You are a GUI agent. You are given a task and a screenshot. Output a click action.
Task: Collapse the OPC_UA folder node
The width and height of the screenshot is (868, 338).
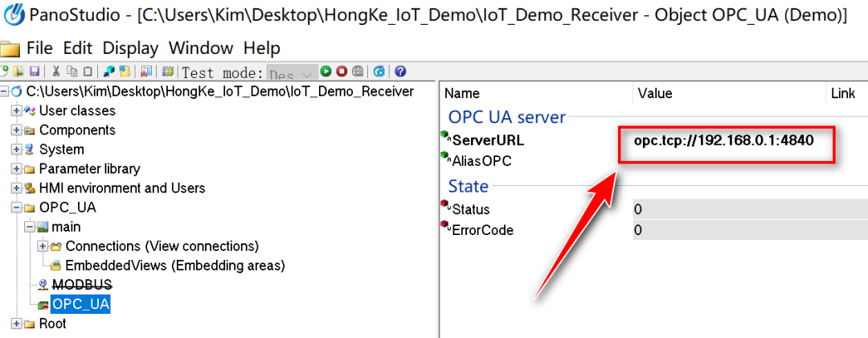click(17, 208)
